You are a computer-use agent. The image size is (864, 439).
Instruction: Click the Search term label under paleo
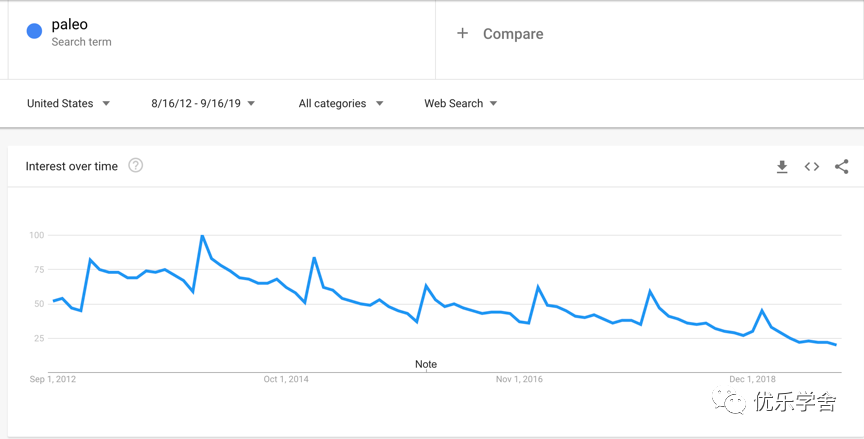coord(81,42)
